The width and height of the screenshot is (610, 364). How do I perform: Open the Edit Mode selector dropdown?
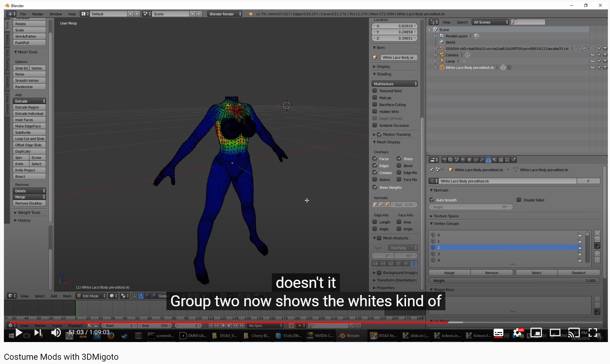91,296
